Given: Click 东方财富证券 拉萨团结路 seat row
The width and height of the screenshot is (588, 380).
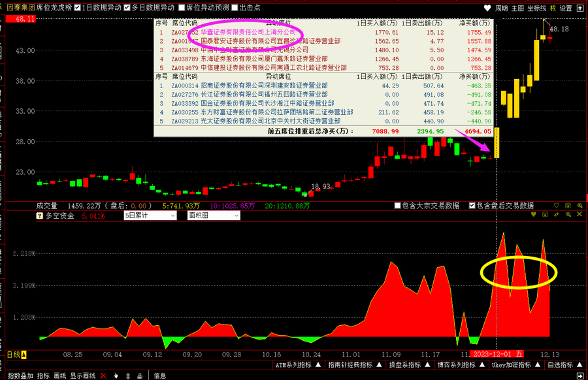Looking at the screenshot, I should (323, 112).
